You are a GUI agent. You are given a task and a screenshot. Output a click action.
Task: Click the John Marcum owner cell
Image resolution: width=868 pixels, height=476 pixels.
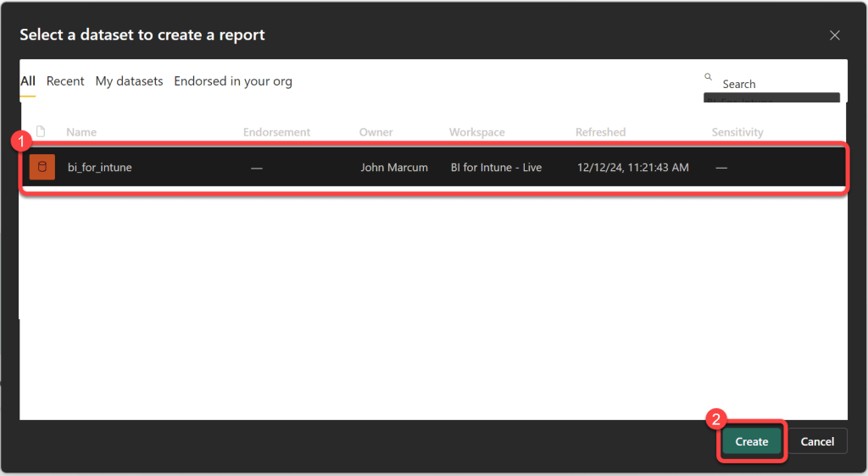coord(394,168)
